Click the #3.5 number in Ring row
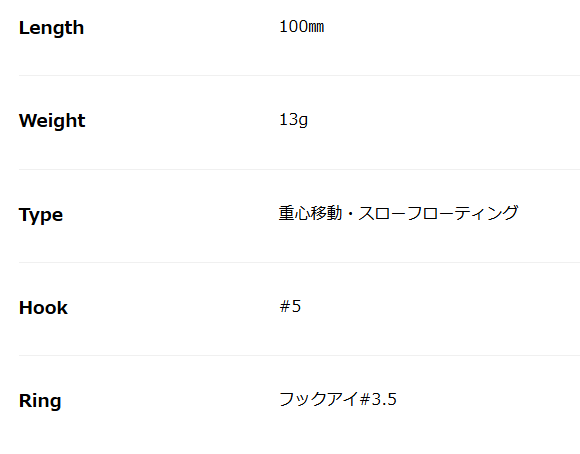The height and width of the screenshot is (454, 580). pos(378,399)
